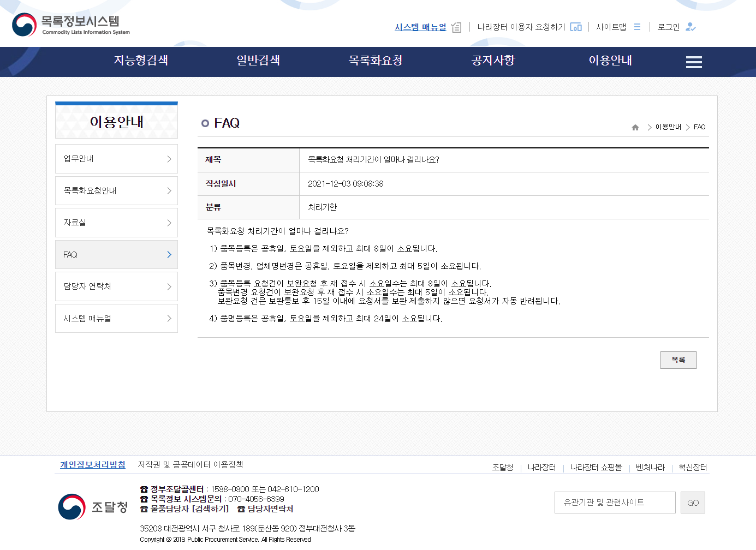Open the 유관기관 및 관련사이트 dropdown
This screenshot has height=550, width=756.
point(615,503)
